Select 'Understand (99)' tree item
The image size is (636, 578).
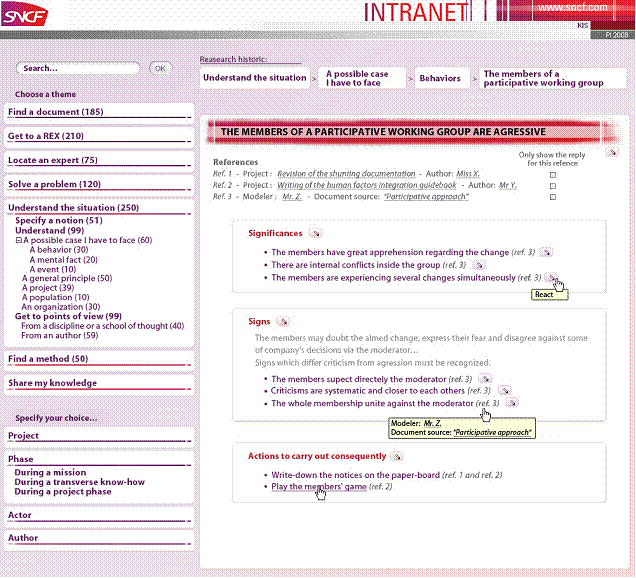tap(49, 230)
